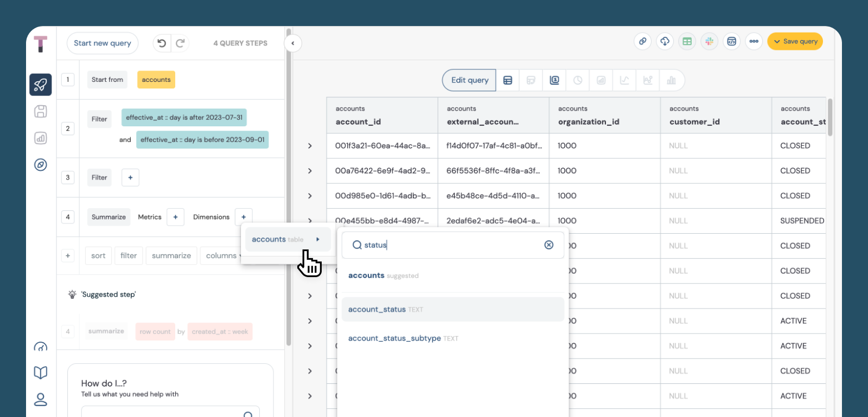Switch to boxed bar chart view
Viewport: 868px width, 417px height.
click(x=601, y=80)
